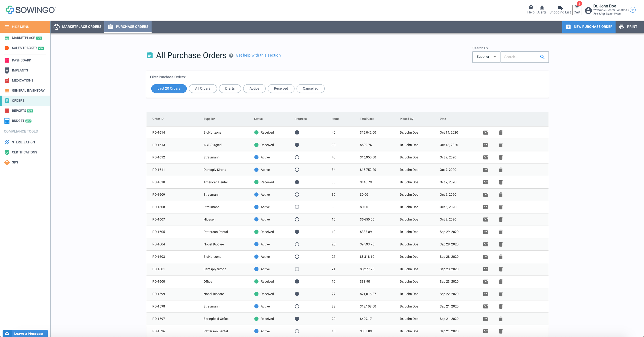Click the Date column header
The image size is (644, 337).
pos(443,119)
